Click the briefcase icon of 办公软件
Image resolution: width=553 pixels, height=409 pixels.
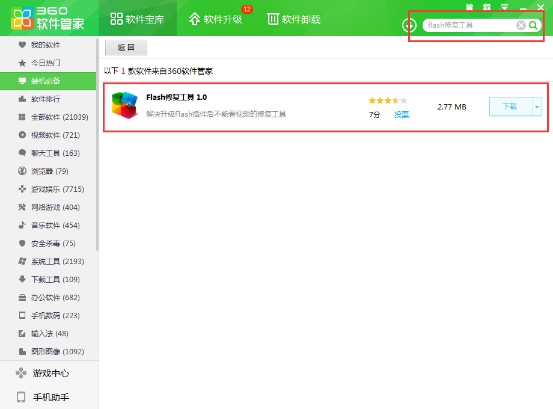coord(22,297)
